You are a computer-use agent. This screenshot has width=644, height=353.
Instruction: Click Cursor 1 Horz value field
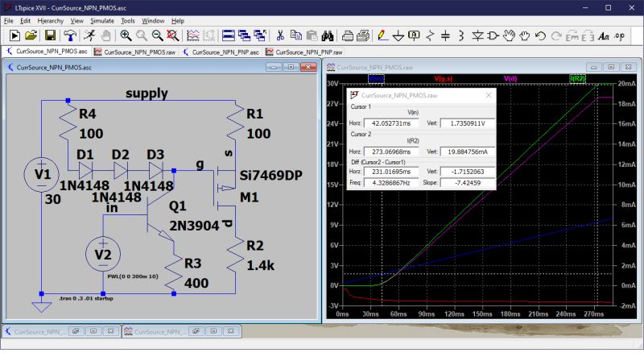tap(391, 123)
